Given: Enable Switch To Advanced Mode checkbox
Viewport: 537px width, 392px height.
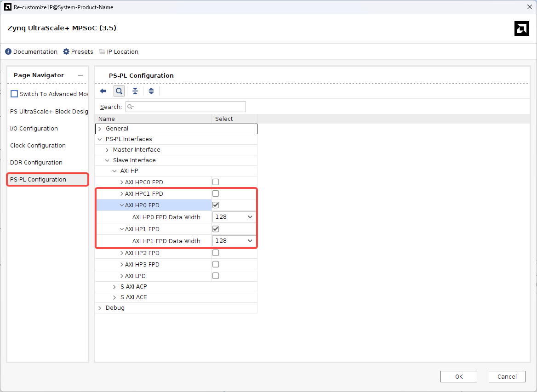Looking at the screenshot, I should click(x=14, y=94).
